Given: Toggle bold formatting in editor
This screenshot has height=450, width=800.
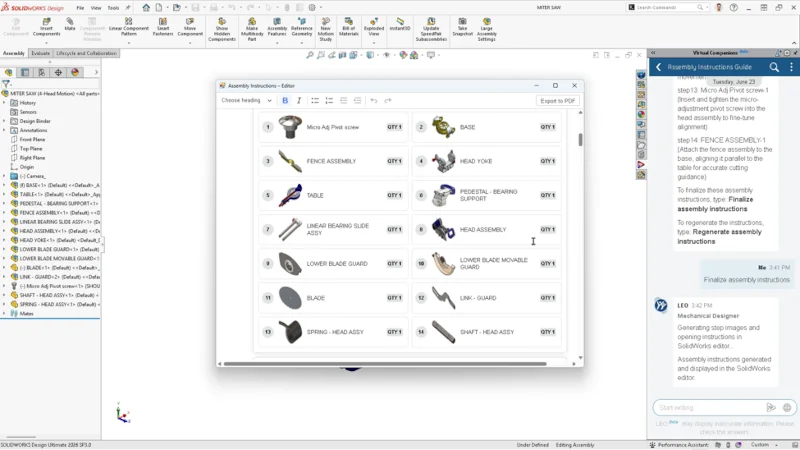Looking at the screenshot, I should point(285,101).
